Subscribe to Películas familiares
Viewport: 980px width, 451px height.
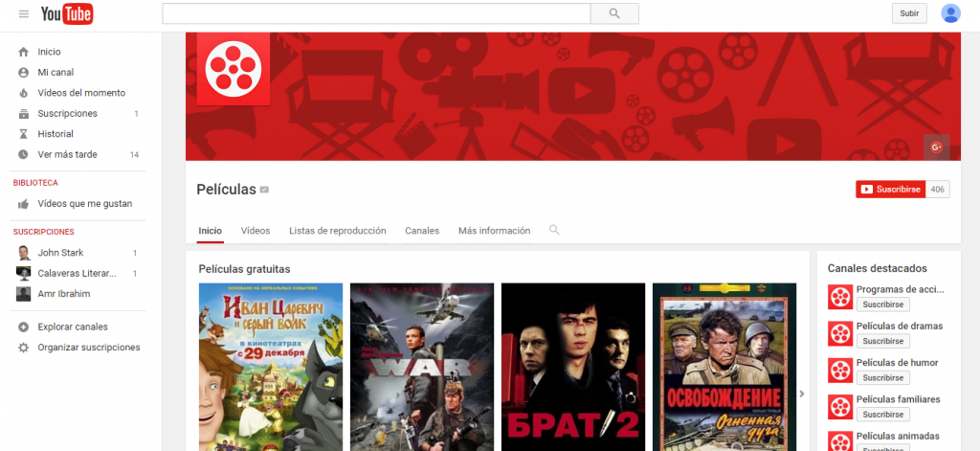pyautogui.click(x=883, y=414)
